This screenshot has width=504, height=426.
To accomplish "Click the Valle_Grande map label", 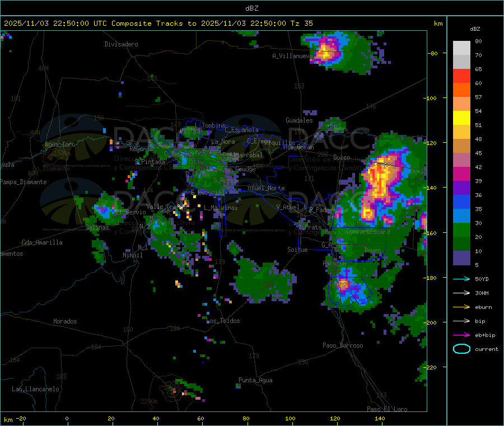I will 166,206.
